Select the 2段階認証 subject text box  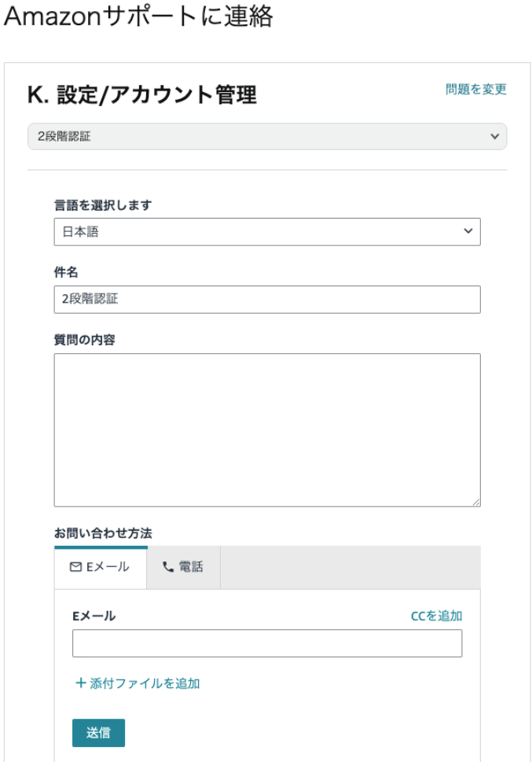(267, 299)
